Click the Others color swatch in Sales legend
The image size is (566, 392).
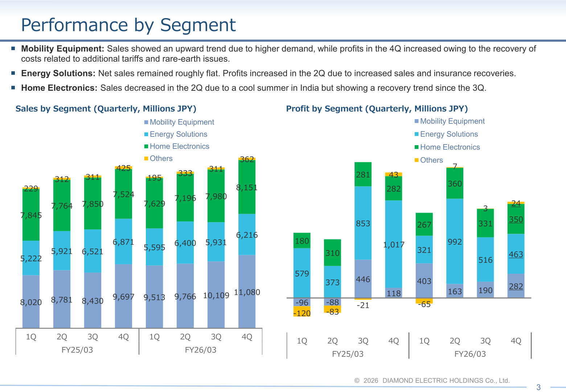coord(146,158)
